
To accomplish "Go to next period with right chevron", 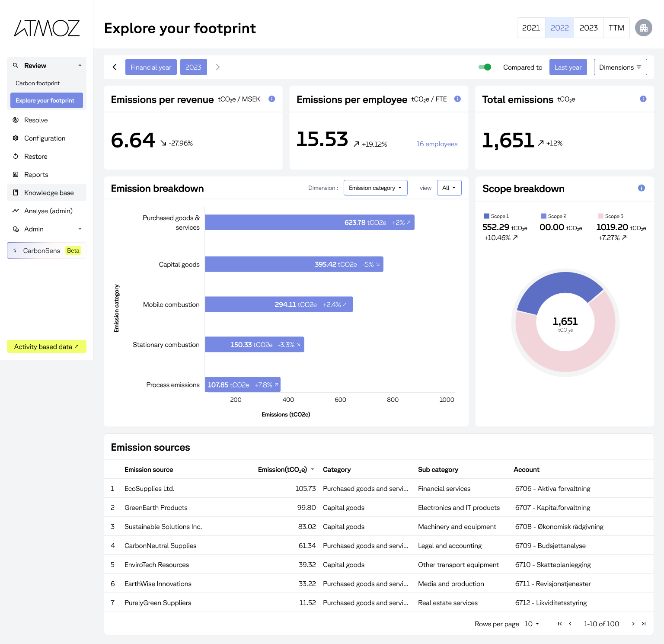I will click(218, 67).
